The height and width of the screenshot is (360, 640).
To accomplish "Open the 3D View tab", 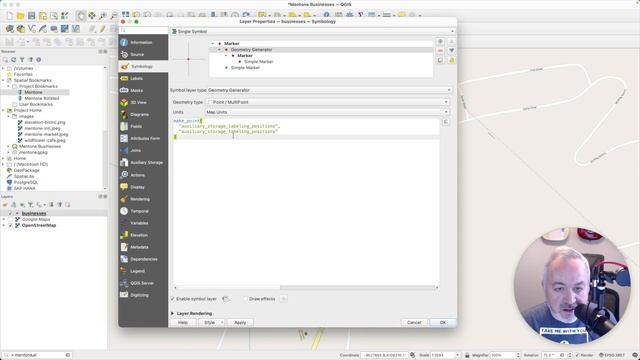I will point(143,102).
